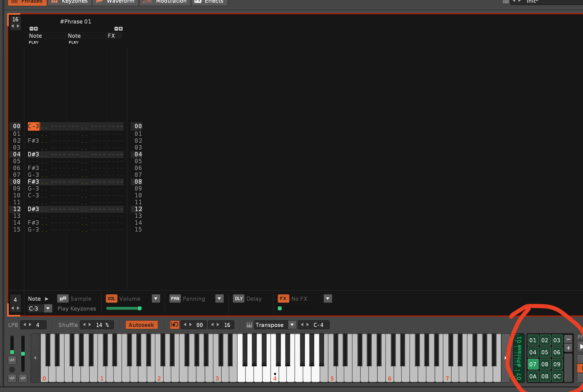The width and height of the screenshot is (583, 392).
Task: Increase the Shuffle percentage
Action: 90,324
